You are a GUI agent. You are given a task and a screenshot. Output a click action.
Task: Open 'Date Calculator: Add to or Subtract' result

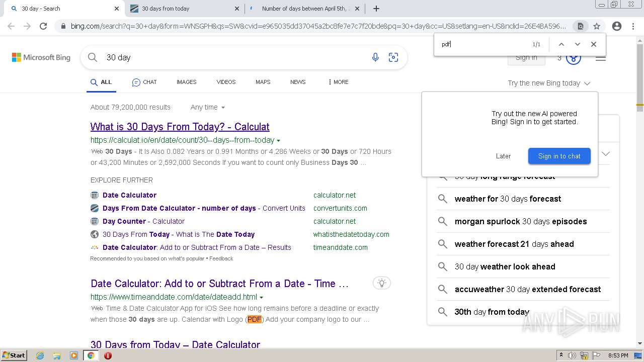220,284
